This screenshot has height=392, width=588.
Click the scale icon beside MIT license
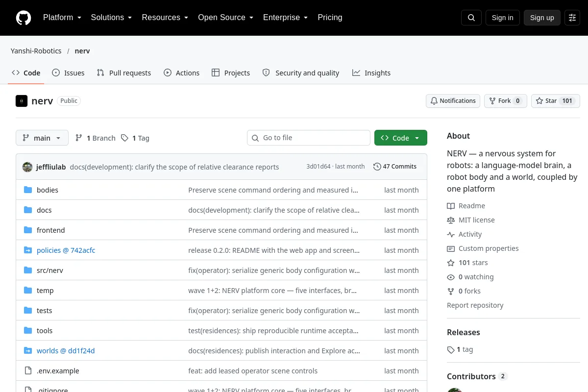coord(451,220)
